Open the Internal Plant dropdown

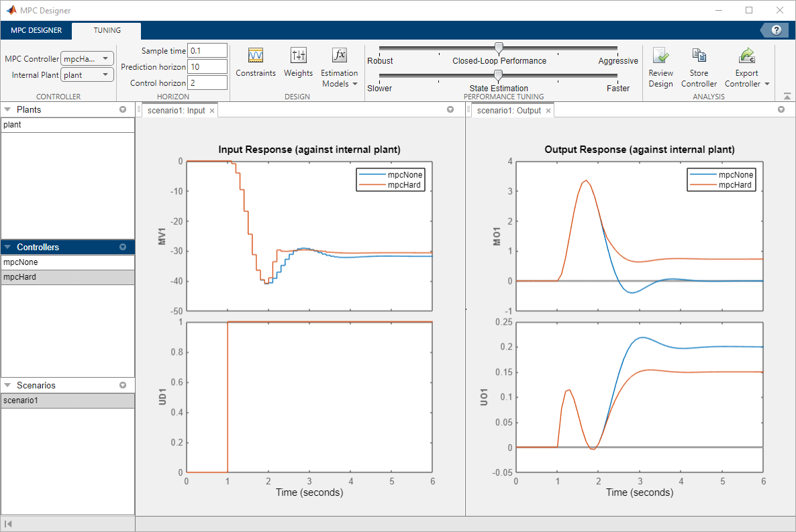click(x=87, y=74)
